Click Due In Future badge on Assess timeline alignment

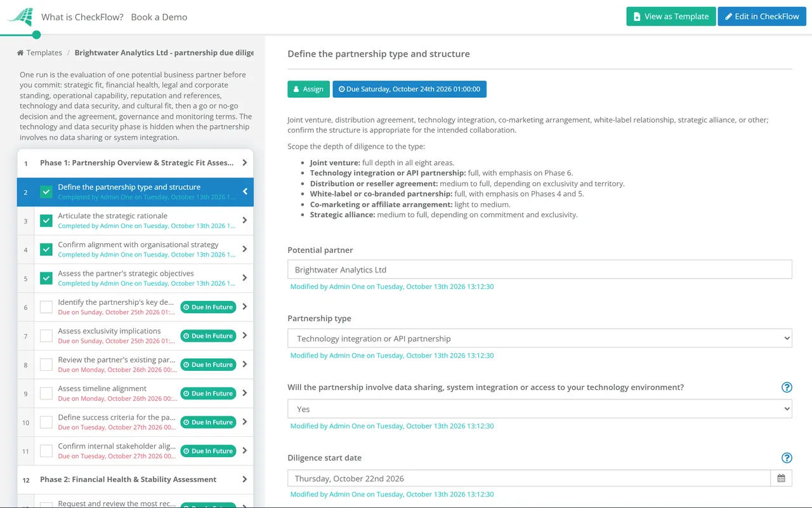tap(208, 393)
